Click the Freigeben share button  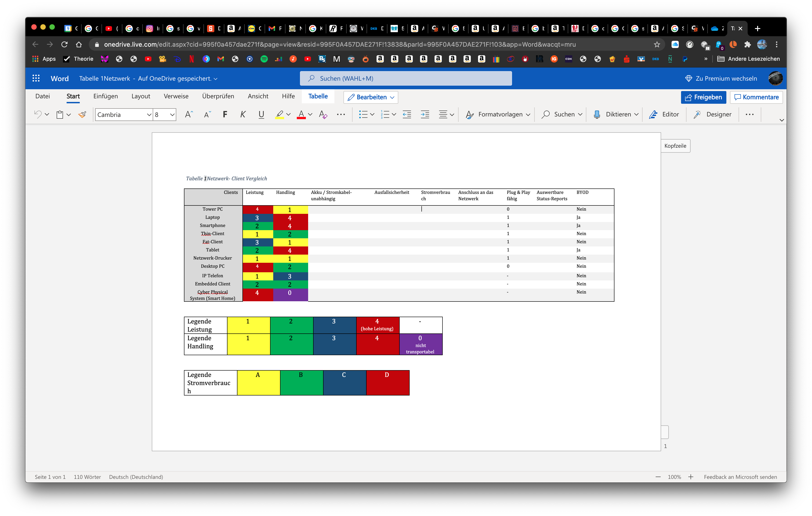703,97
